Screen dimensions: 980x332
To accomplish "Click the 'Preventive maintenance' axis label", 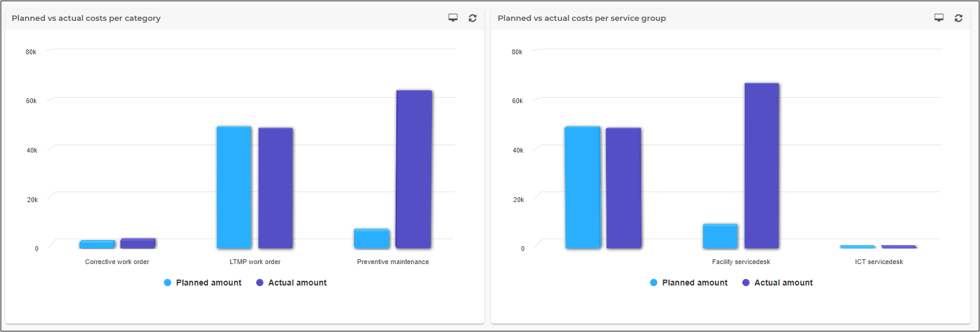I will [393, 262].
